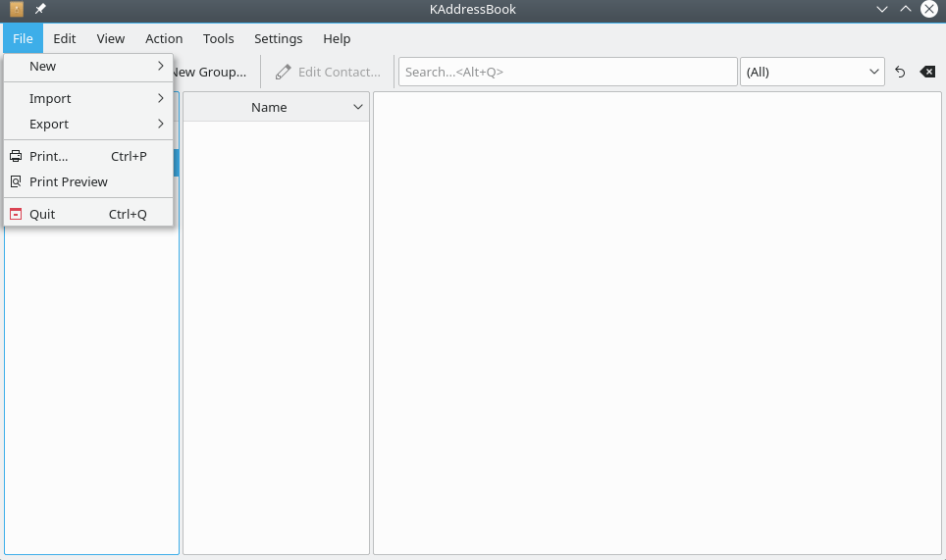946x560 pixels.
Task: Click the pin icon in title bar
Action: [40, 9]
